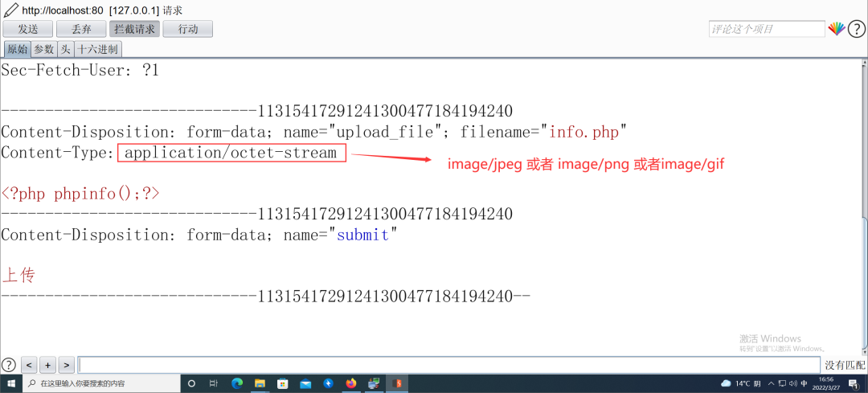Switch to the 参数 tab
The width and height of the screenshot is (868, 393).
click(x=43, y=49)
